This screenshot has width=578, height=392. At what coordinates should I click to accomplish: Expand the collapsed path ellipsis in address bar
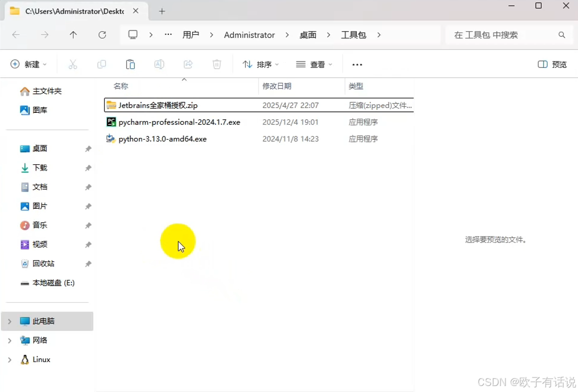168,34
